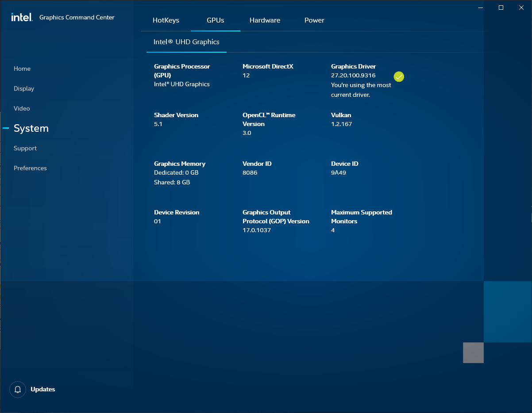Switch to the HotKeys tab
Viewport: 532px width, 413px height.
(x=166, y=20)
